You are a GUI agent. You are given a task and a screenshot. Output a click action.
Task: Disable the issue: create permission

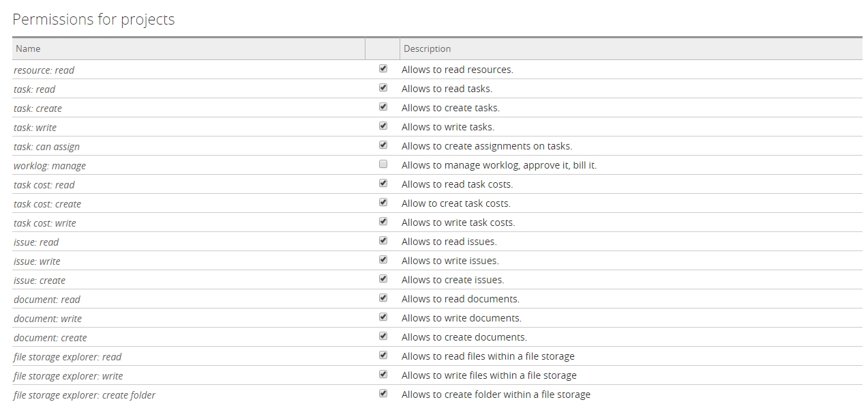[x=383, y=279]
